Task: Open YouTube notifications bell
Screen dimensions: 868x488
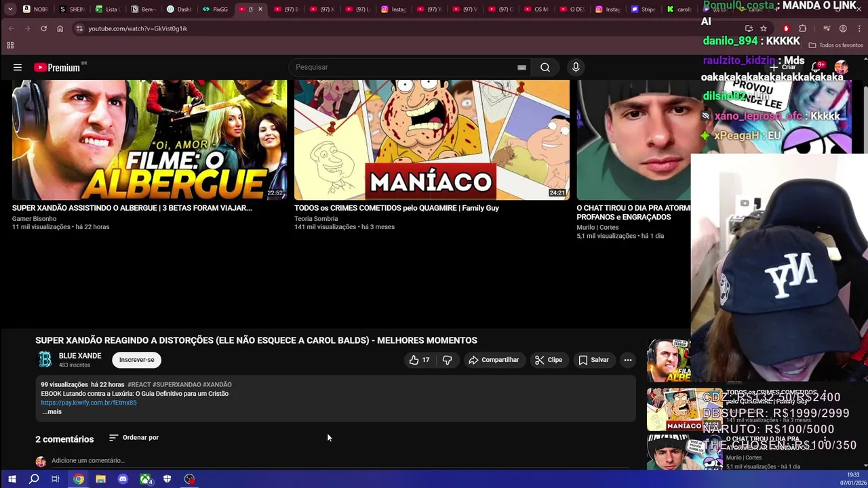Action: click(x=817, y=67)
